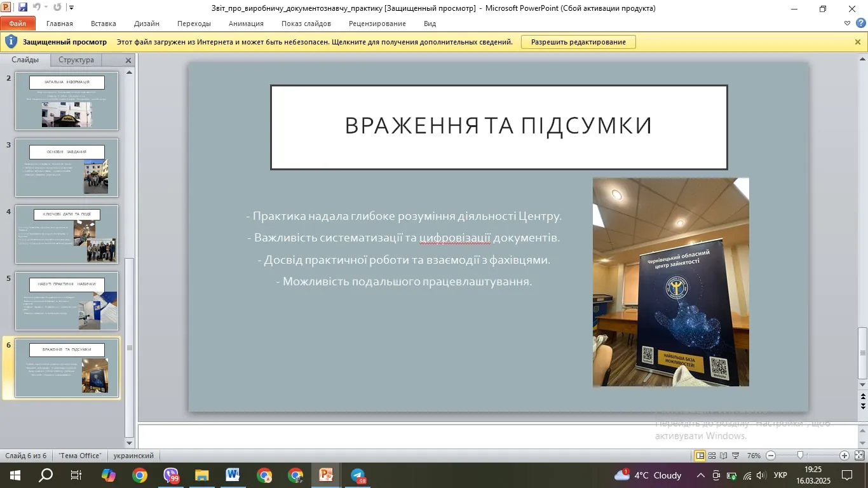Open Windows Search from taskbar

click(x=46, y=475)
